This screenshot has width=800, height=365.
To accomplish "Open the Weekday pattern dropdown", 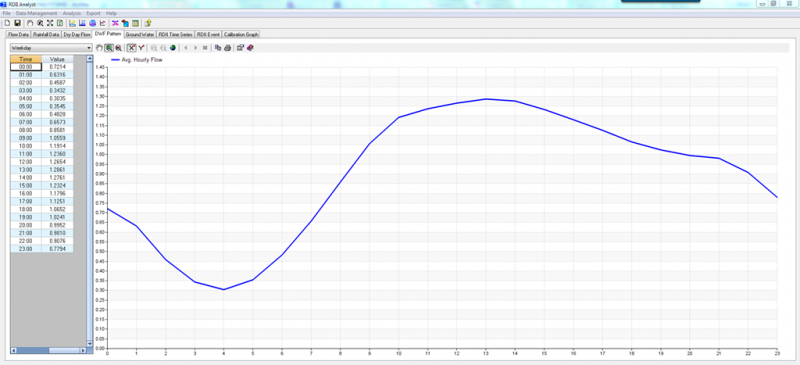I will coord(51,47).
